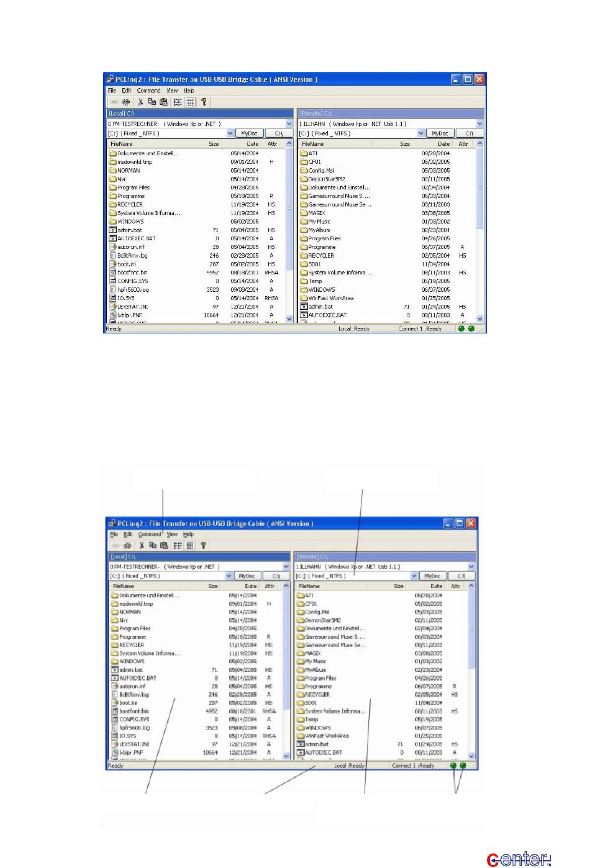Click remote pane C:\ button in lower window
Image resolution: width=590 pixels, height=868 pixels.
[461, 576]
